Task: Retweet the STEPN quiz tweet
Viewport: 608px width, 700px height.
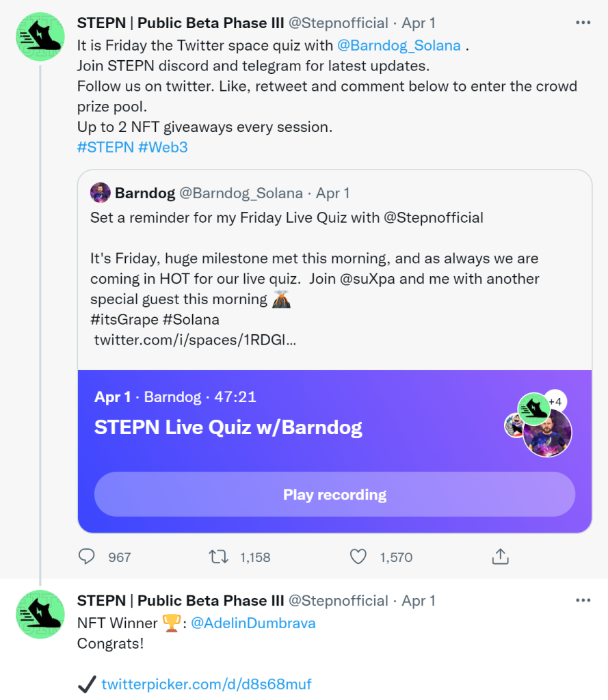Action: 218,557
